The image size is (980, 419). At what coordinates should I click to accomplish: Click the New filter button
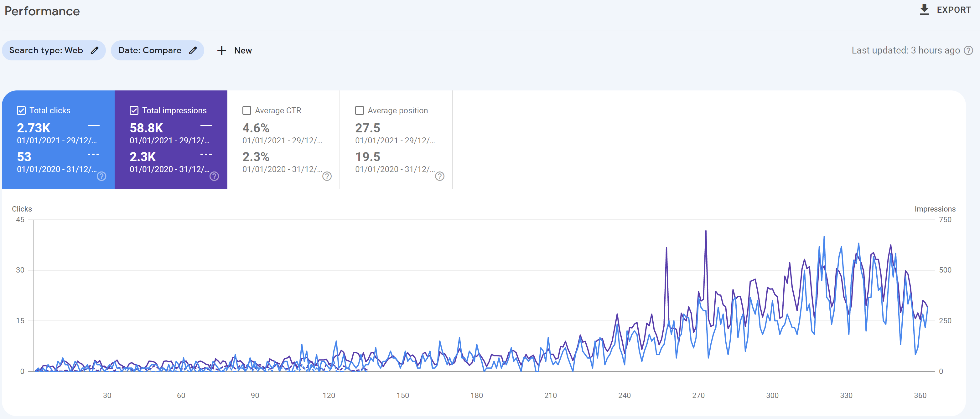[243, 50]
